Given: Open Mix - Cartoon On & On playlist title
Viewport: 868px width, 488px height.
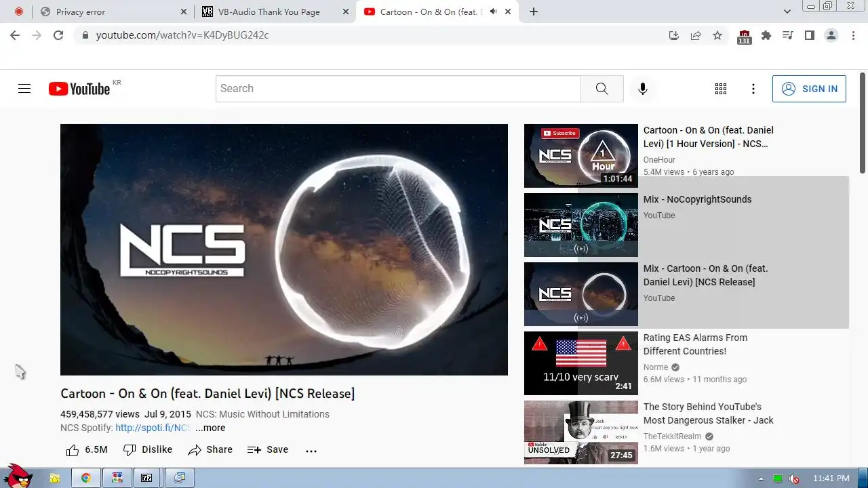Looking at the screenshot, I should pos(705,275).
